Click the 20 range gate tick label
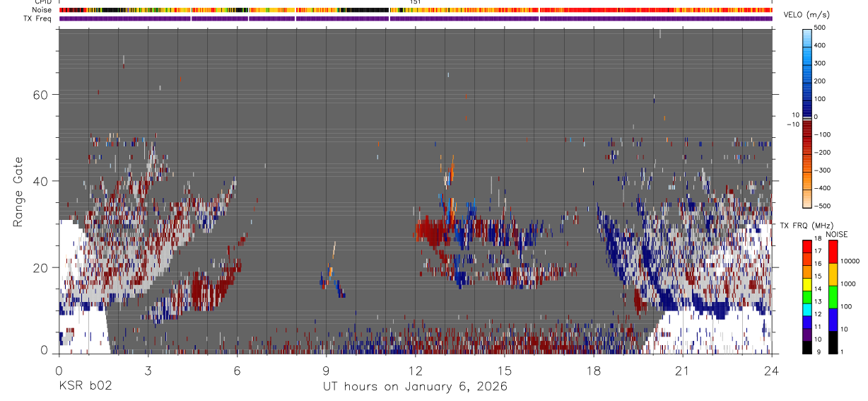 coord(40,267)
